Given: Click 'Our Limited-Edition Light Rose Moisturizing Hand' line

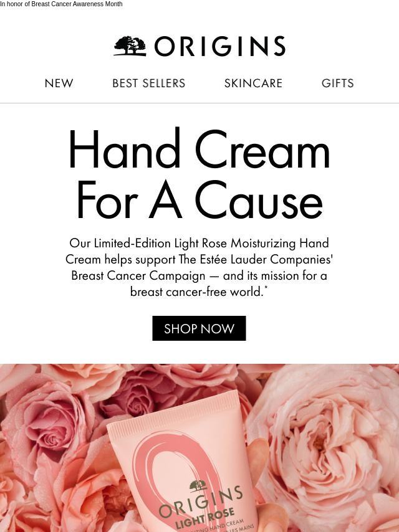Looking at the screenshot, I should 199,244.
